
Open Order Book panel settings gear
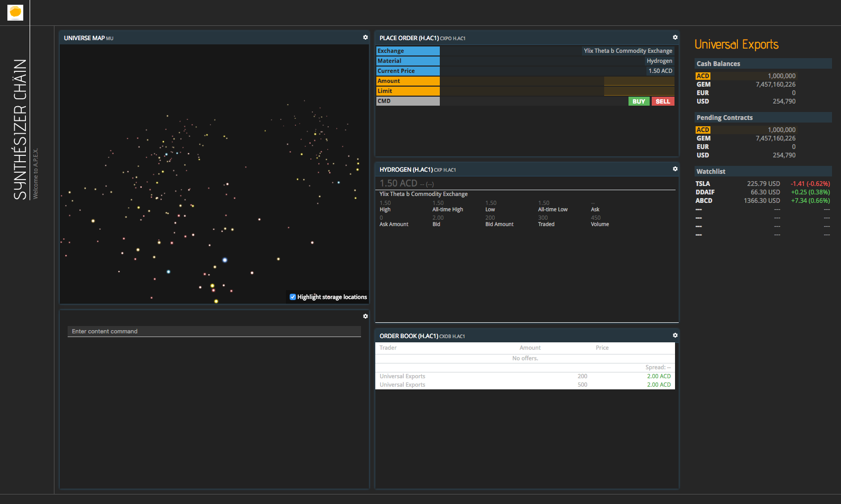click(675, 335)
